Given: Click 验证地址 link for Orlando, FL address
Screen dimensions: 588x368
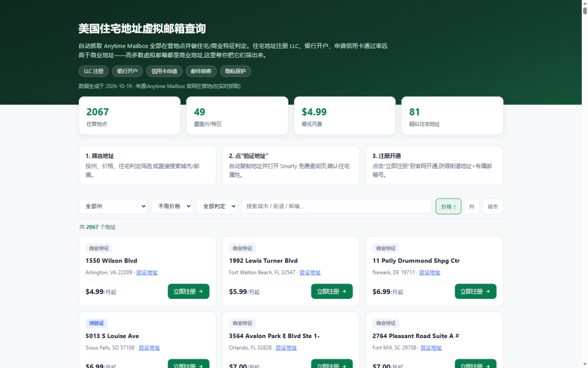Looking at the screenshot, I should [x=286, y=348].
